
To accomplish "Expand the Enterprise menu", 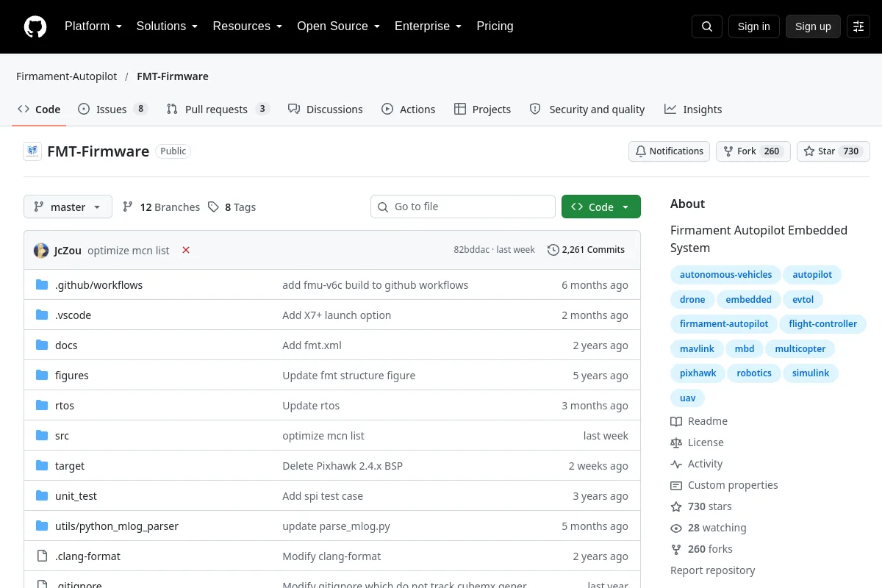I will 429,26.
